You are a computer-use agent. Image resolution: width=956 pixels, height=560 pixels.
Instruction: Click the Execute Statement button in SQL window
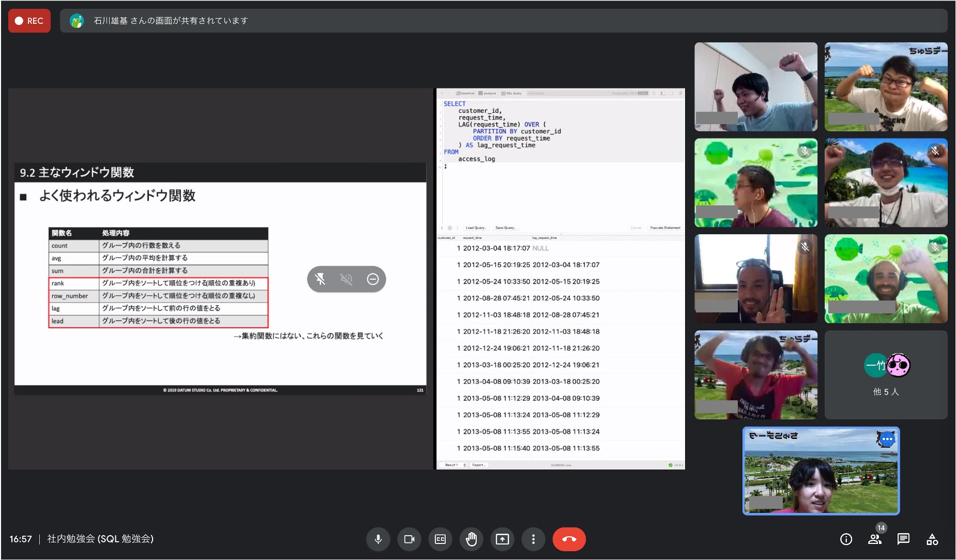[x=665, y=228]
